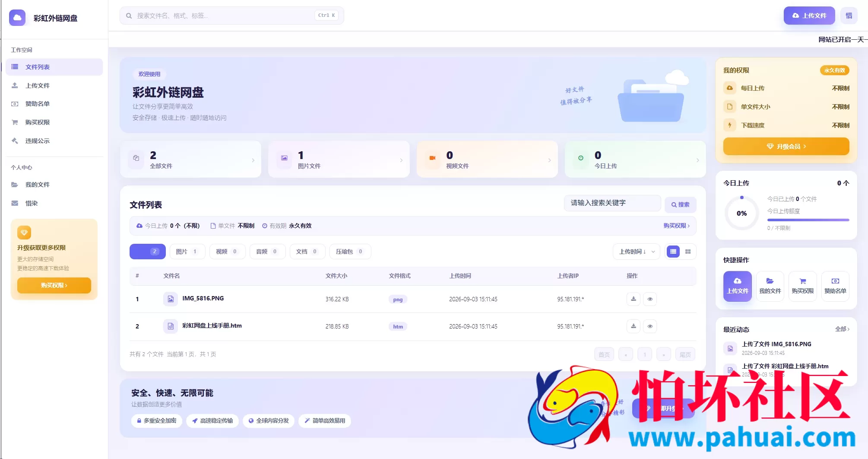Select the 压缩包 filter tab

[x=350, y=252]
